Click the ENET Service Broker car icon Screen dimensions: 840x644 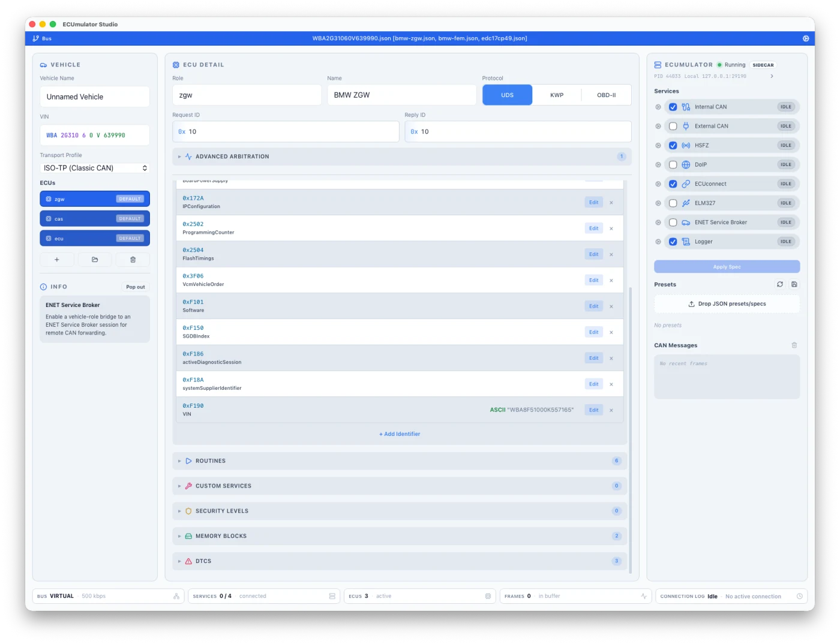pos(686,222)
